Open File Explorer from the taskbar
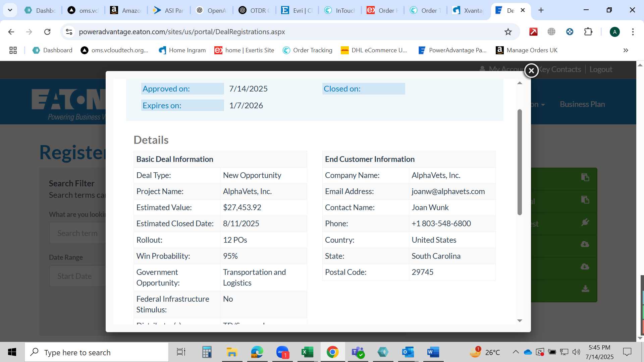Screen dimensions: 644x362 point(232,352)
